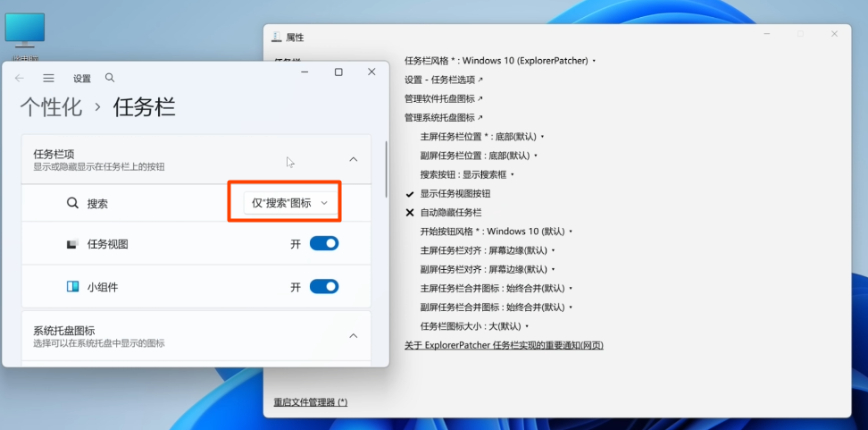This screenshot has height=430, width=868.
Task: Close the Settings window
Action: click(372, 72)
